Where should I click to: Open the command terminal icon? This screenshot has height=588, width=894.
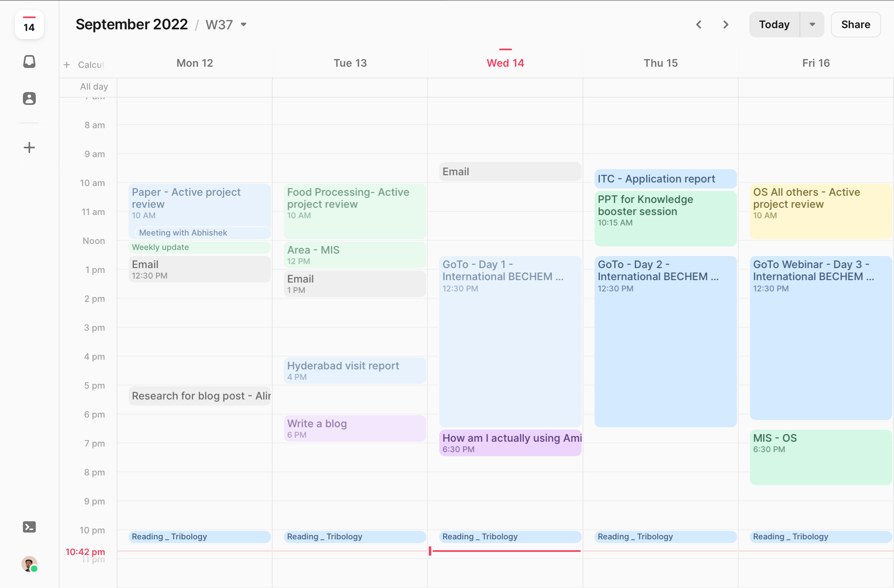(29, 527)
